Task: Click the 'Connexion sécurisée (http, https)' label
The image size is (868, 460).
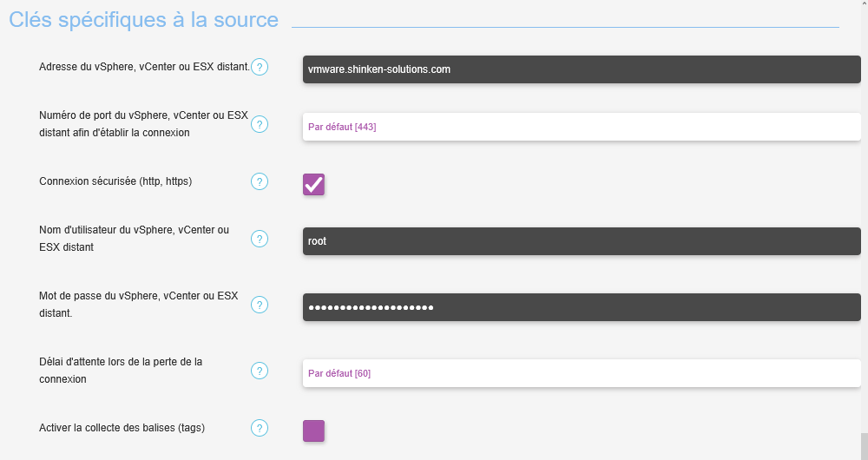Action: 115,181
